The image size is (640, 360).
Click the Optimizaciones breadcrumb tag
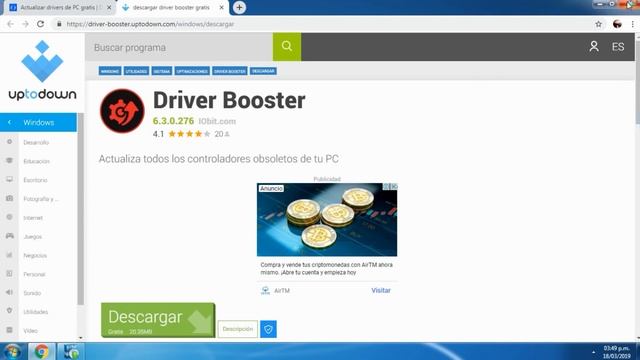192,71
